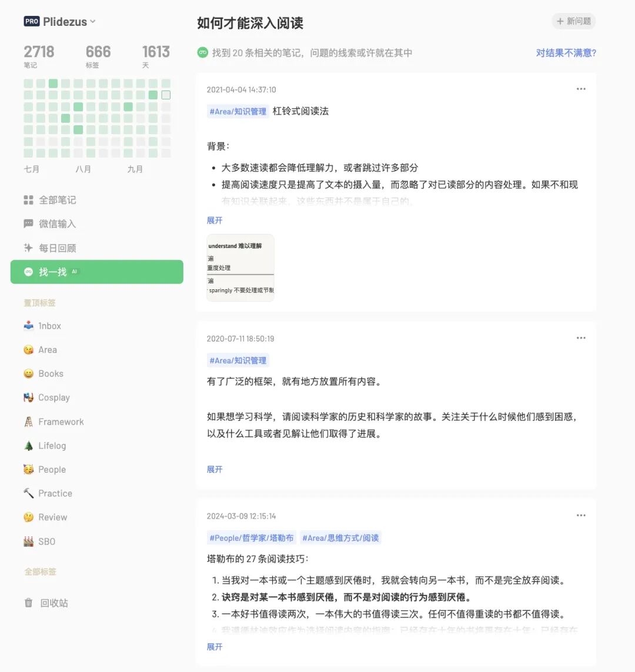Click the PRO badge icon

(x=32, y=21)
